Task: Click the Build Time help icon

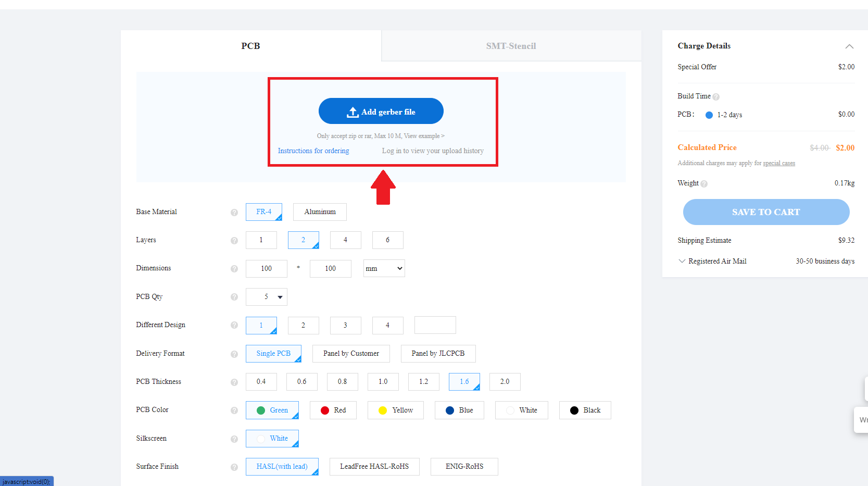Action: (x=716, y=96)
